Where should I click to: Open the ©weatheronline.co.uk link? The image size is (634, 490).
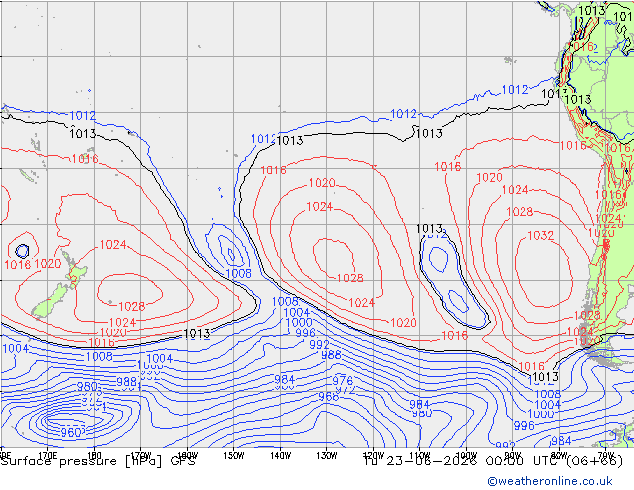[550, 481]
